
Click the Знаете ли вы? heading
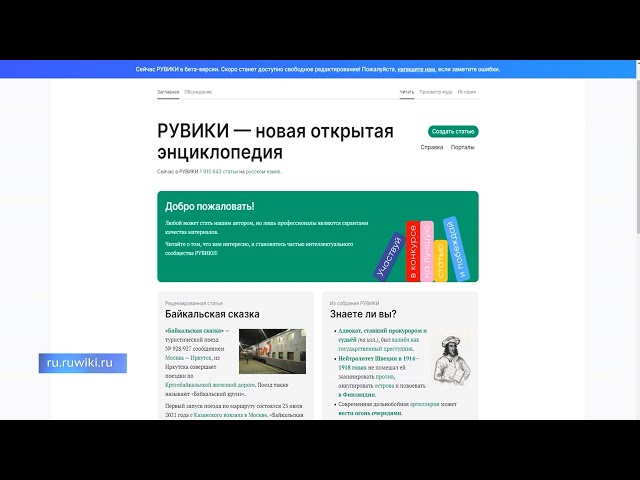tap(363, 314)
